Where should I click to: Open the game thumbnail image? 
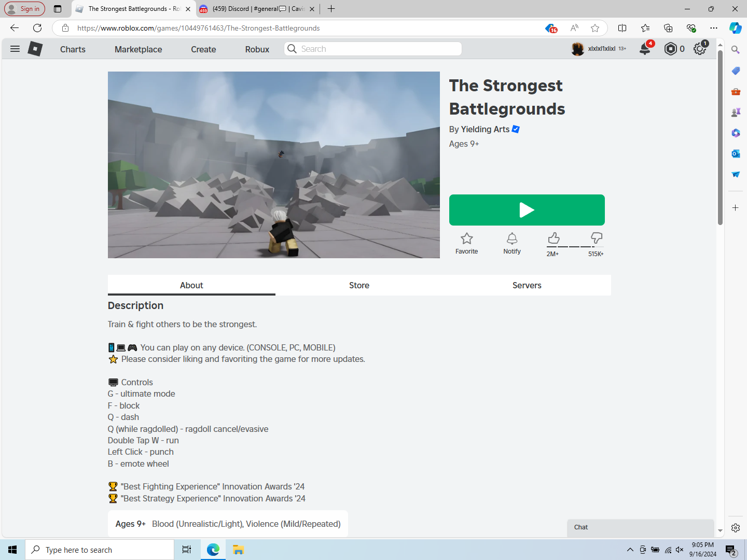click(x=274, y=165)
